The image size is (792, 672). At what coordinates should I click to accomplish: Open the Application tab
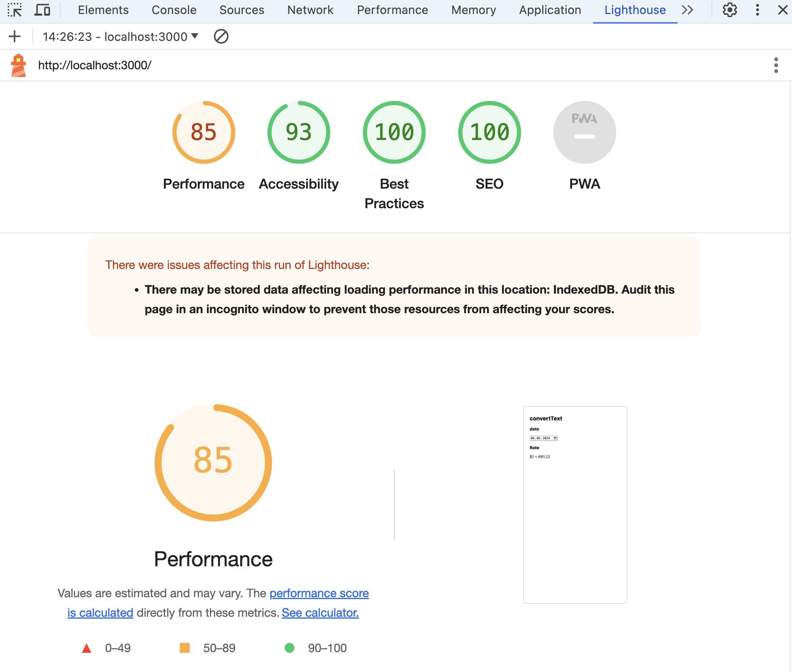click(550, 10)
